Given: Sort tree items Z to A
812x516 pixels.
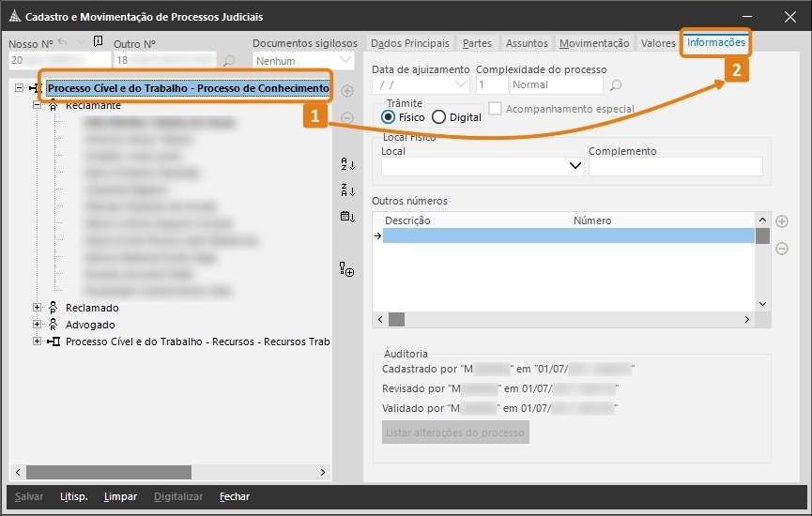Looking at the screenshot, I should click(x=347, y=191).
